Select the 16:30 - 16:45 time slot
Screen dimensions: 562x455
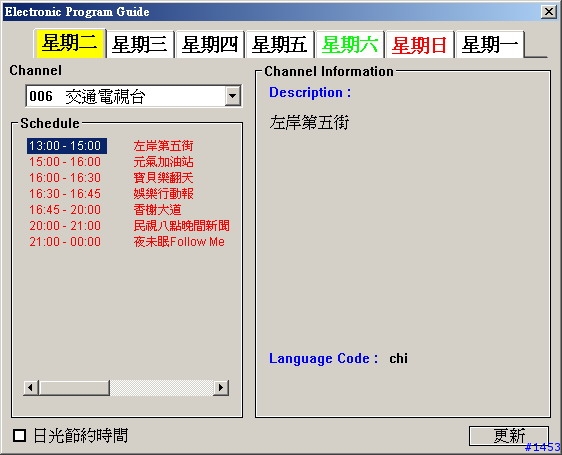coord(65,194)
